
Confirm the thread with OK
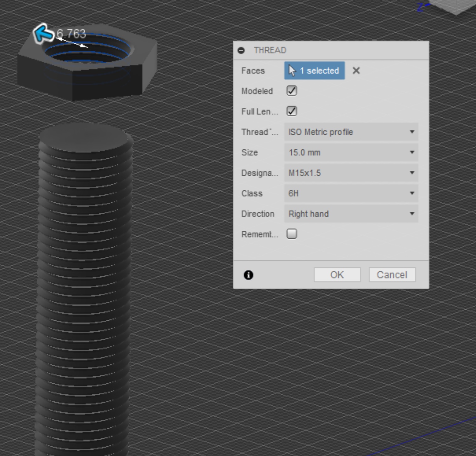[337, 274]
